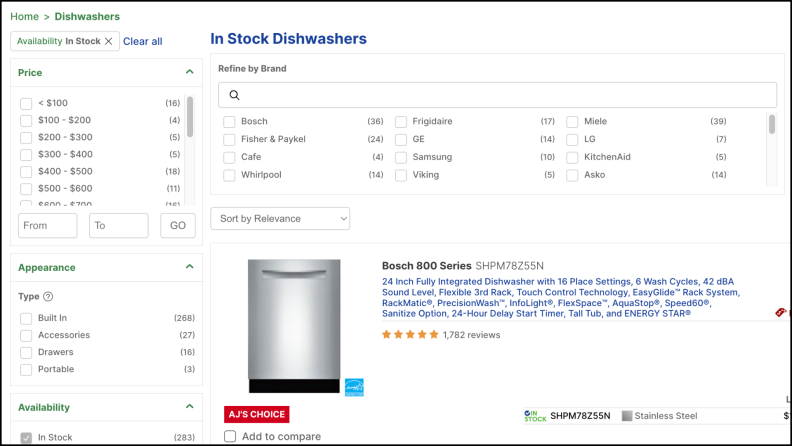Select the GE brand checkbox
This screenshot has height=446, width=792.
click(x=401, y=139)
